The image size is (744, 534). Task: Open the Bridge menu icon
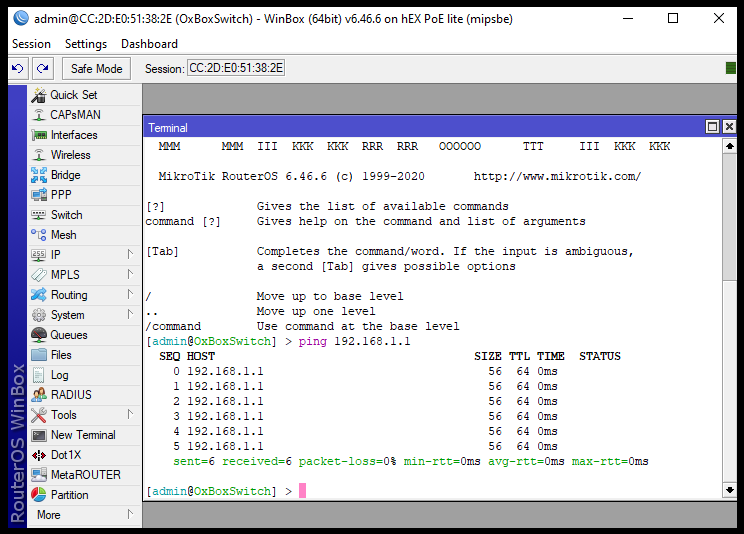[38, 175]
